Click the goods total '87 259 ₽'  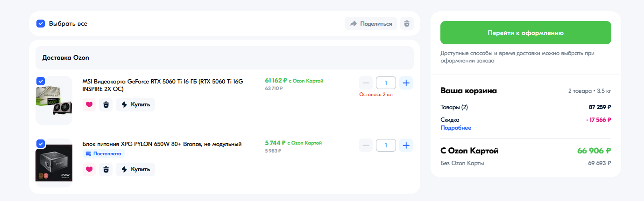(x=600, y=107)
